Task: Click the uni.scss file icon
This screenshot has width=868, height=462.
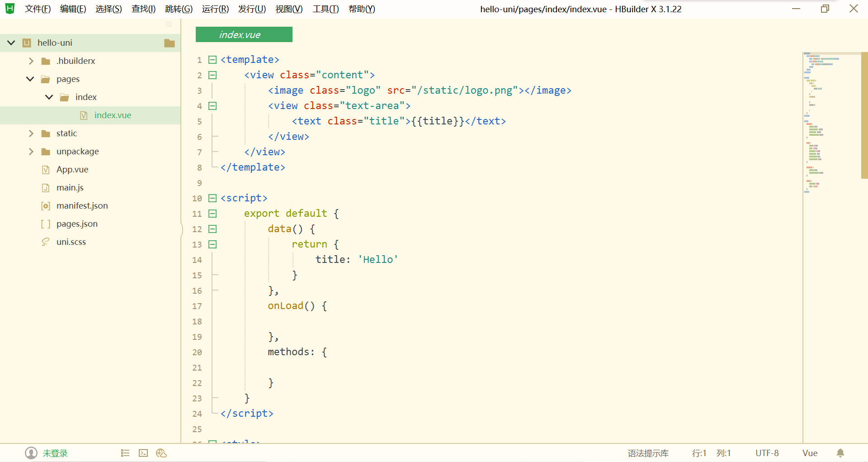Action: tap(46, 242)
